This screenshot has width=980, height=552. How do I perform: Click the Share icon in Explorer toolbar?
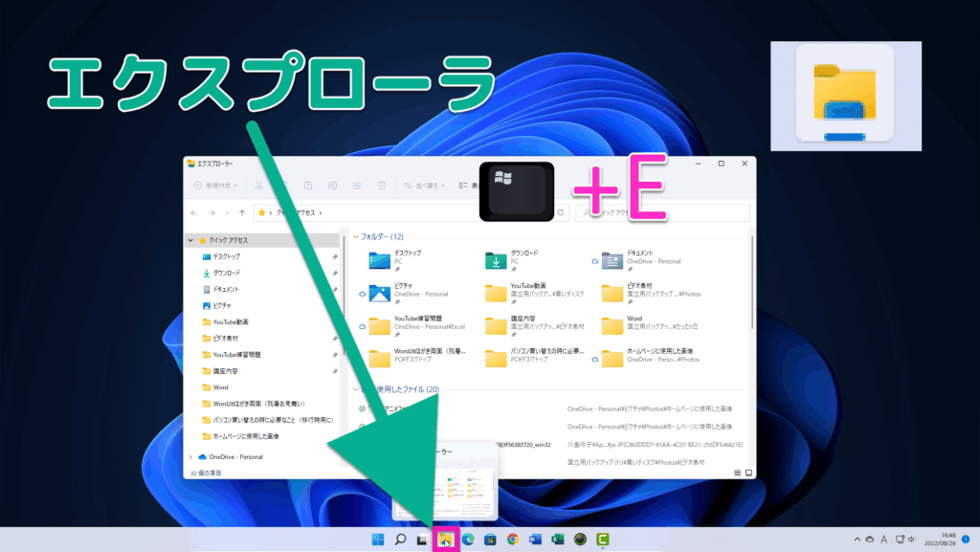point(357,186)
